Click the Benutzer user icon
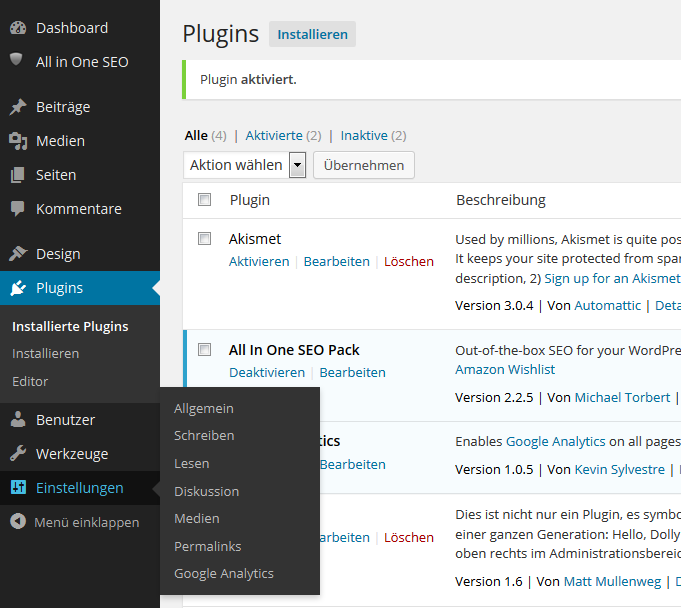 pos(18,420)
